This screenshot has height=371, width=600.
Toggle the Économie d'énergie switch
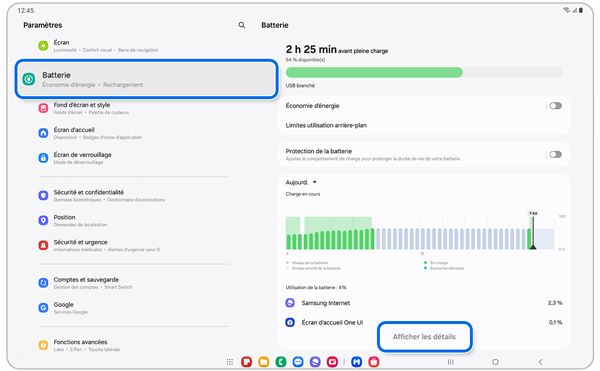click(x=556, y=106)
